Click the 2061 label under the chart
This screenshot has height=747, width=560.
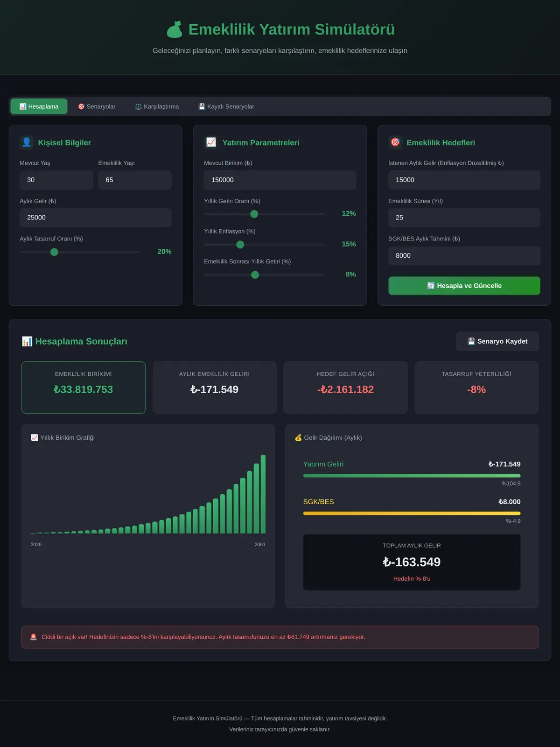pyautogui.click(x=260, y=544)
